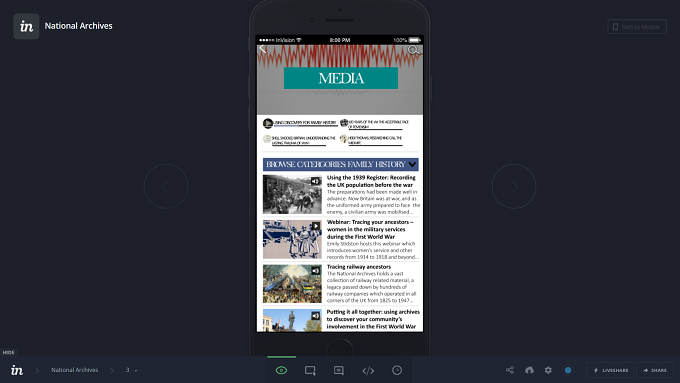The height and width of the screenshot is (383, 680).
Task: Open Webinar women military services thumbnail
Action: [292, 239]
